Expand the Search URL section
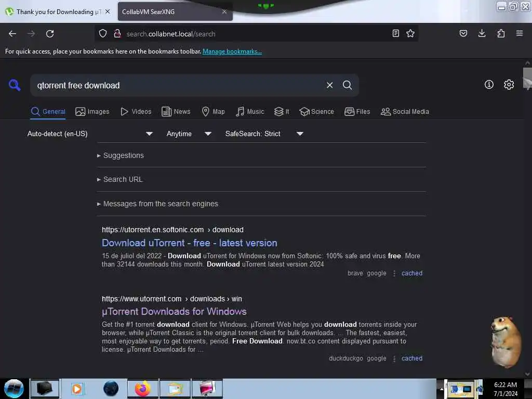Viewport: 532px width, 399px height. pos(120,179)
